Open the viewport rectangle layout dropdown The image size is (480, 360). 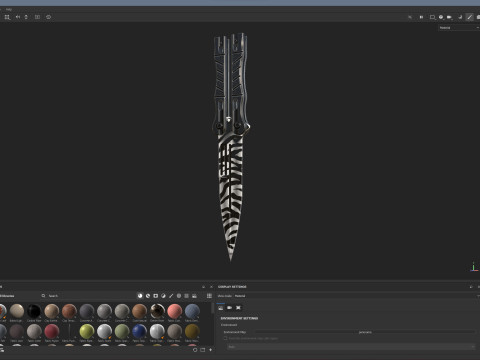(x=432, y=17)
